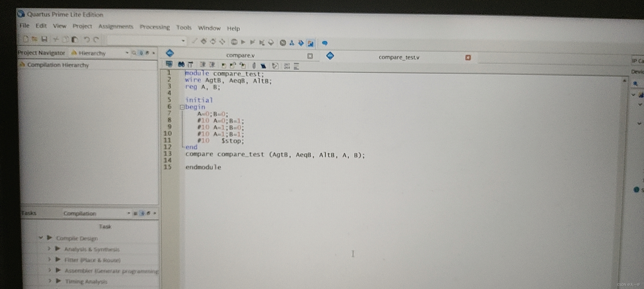
Task: Collapse the Compile Design task group
Action: tap(41, 238)
